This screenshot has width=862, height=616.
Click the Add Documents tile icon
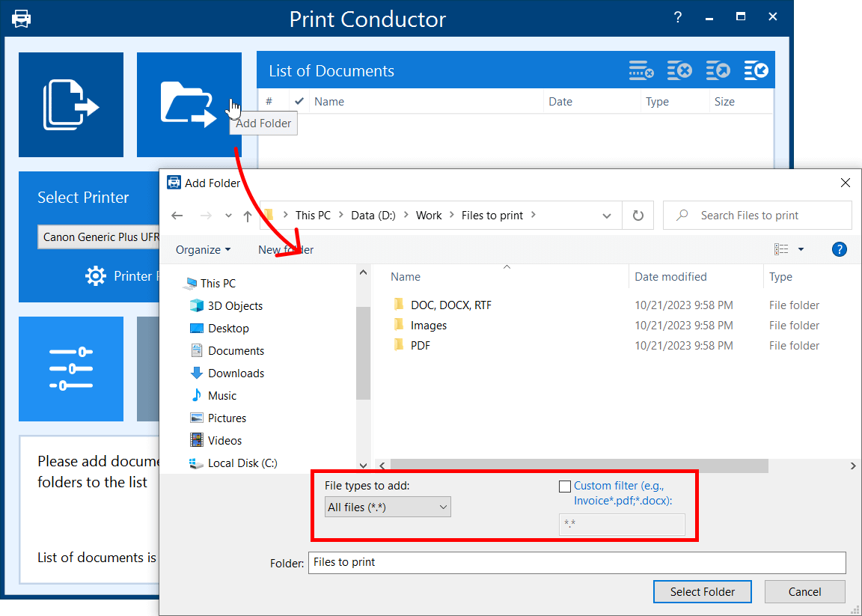[71, 105]
